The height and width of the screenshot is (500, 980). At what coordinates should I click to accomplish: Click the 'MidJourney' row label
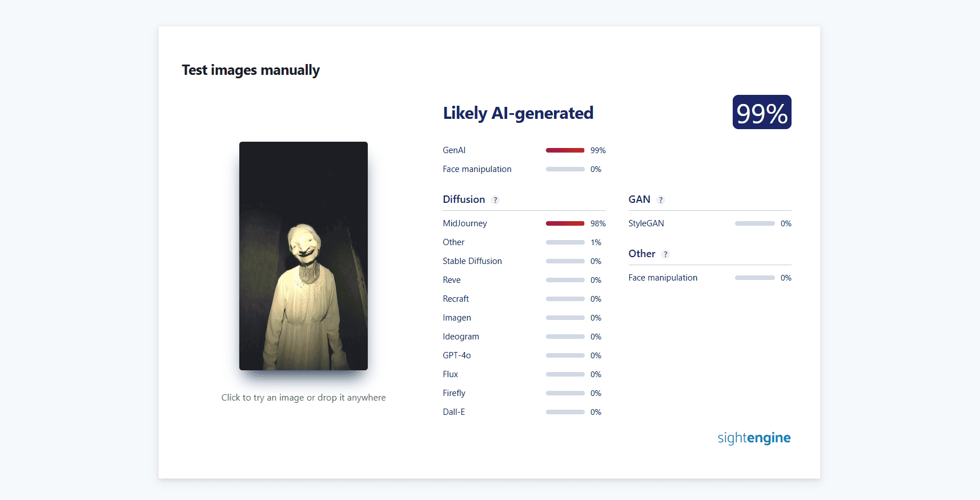tap(465, 223)
